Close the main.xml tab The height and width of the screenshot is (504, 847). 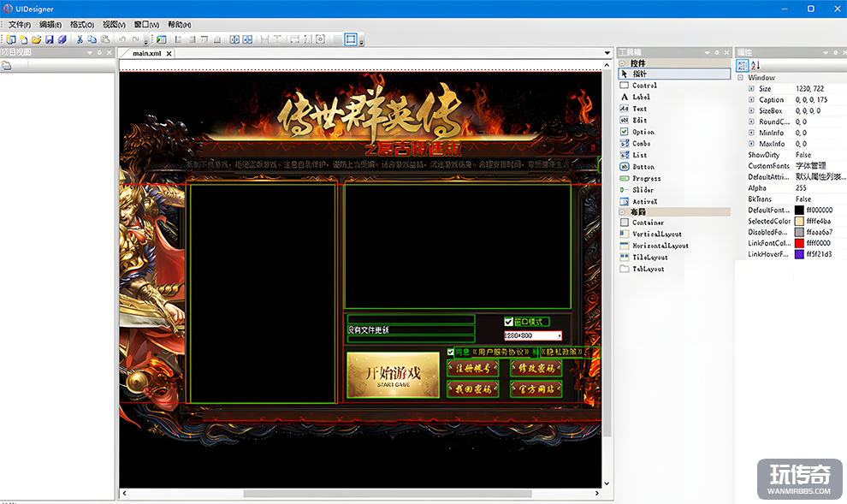click(169, 53)
